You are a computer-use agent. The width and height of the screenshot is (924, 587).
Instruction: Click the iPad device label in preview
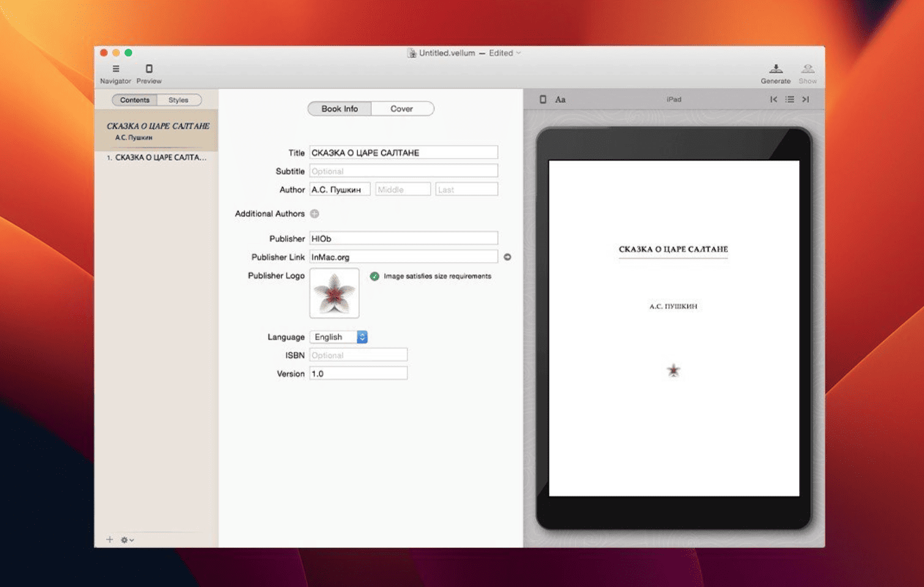tap(674, 99)
